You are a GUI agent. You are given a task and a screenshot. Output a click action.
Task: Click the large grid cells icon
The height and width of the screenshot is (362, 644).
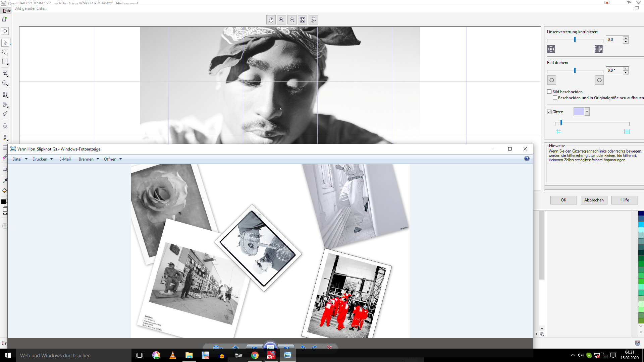558,131
